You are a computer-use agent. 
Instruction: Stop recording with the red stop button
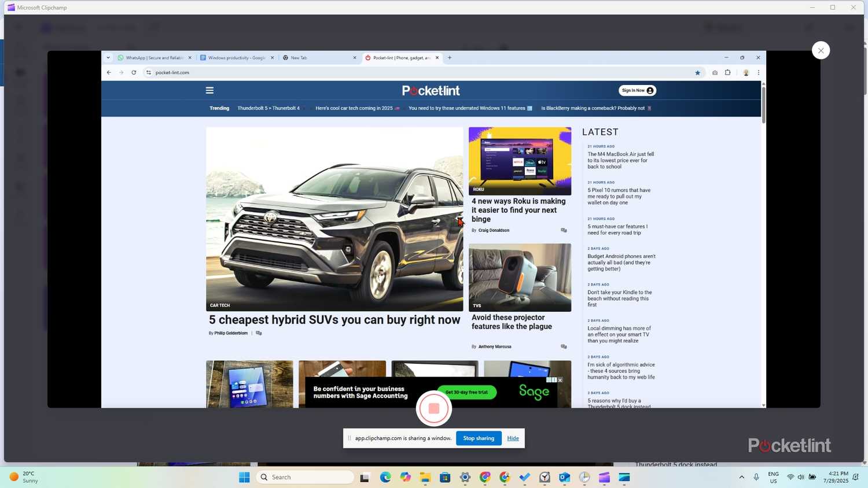point(433,408)
